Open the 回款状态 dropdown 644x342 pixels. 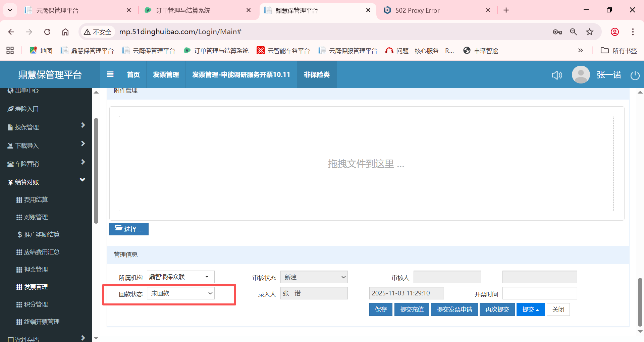click(x=181, y=293)
